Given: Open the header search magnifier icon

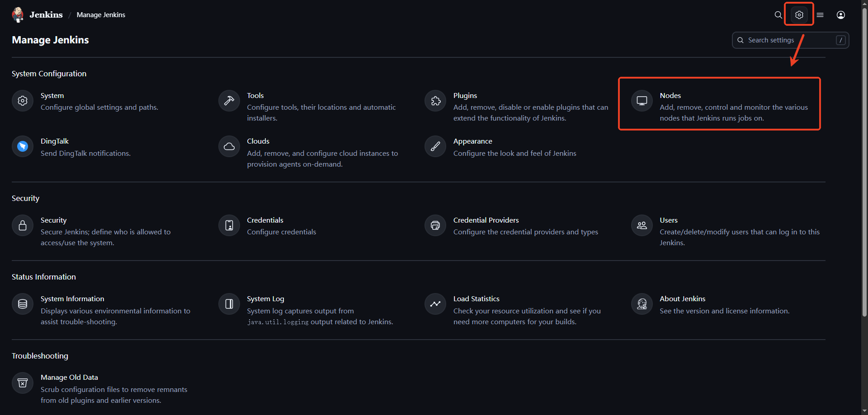Looking at the screenshot, I should (778, 15).
